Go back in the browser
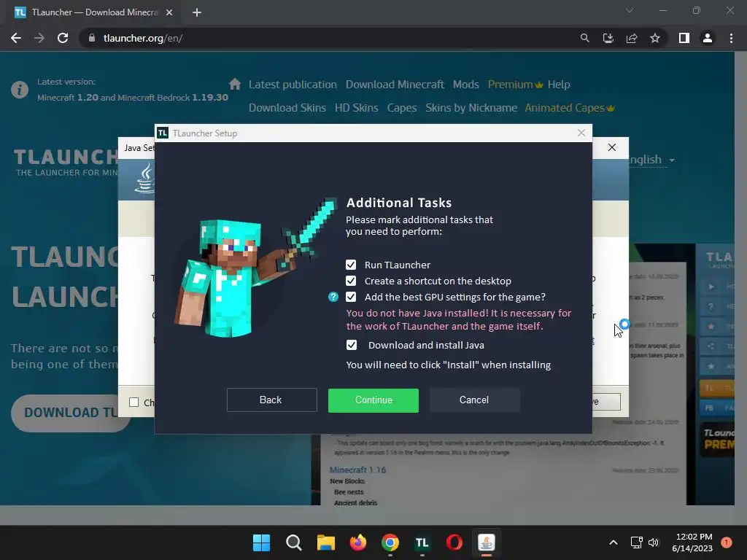Image resolution: width=747 pixels, height=560 pixels. point(16,38)
